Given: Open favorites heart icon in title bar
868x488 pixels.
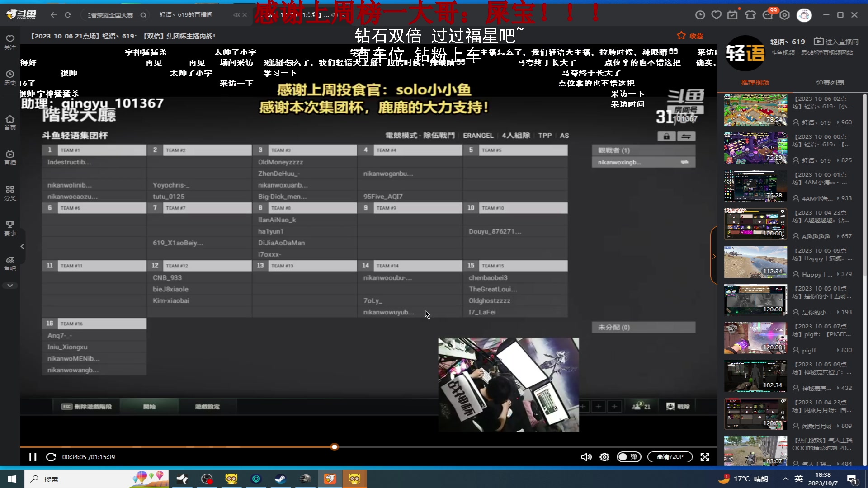Looking at the screenshot, I should click(717, 15).
